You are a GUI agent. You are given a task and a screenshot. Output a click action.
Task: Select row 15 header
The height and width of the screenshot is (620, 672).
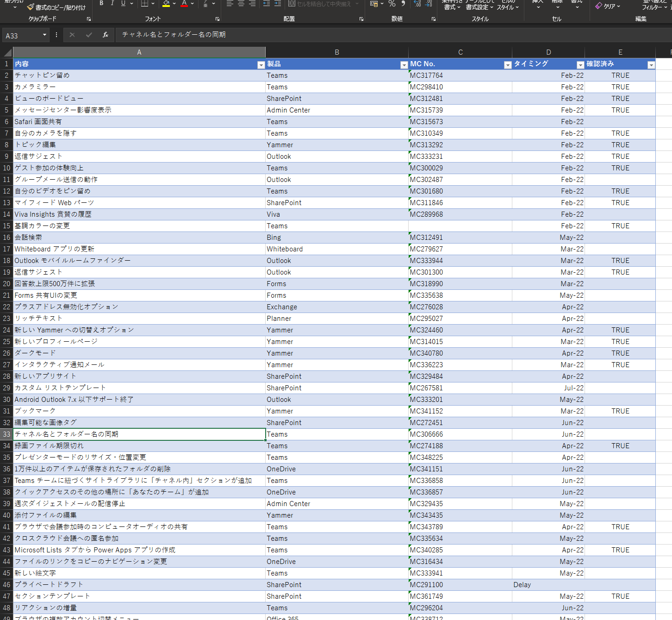[x=6, y=226]
